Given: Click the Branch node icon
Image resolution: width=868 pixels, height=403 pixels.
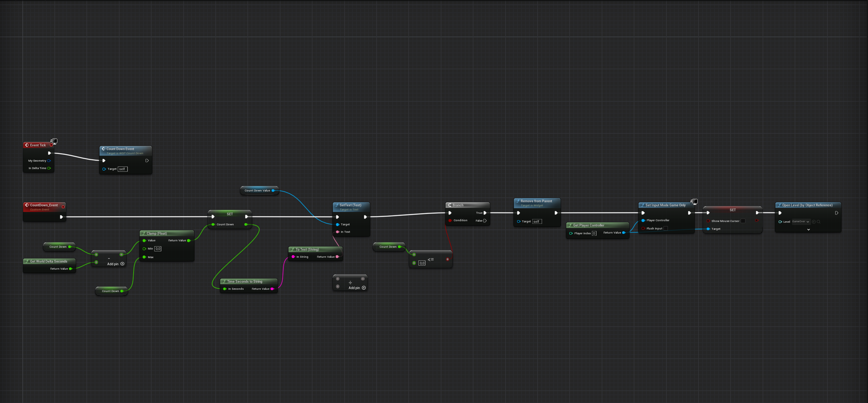Looking at the screenshot, I should tap(450, 205).
